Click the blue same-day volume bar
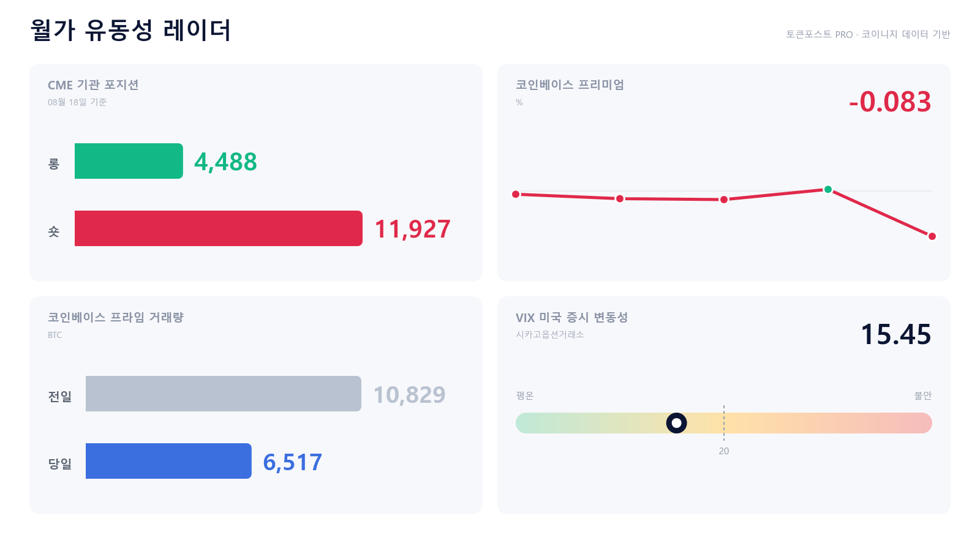The height and width of the screenshot is (551, 980). 168,461
